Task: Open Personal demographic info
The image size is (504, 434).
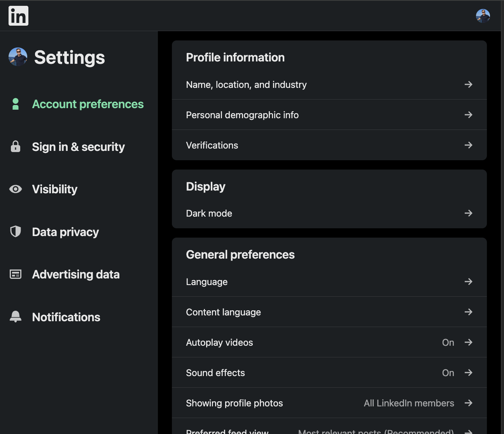Action: [x=242, y=115]
